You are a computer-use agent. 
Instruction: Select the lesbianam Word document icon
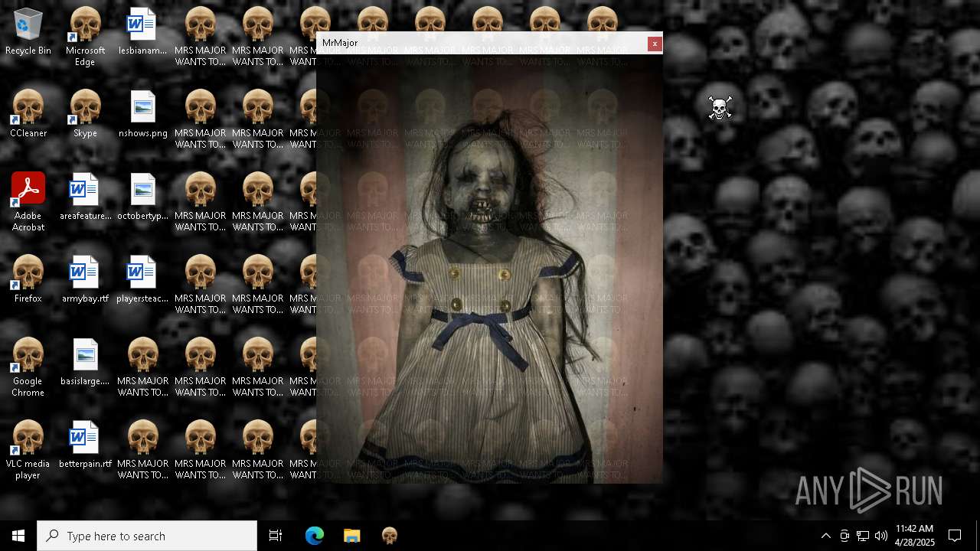(142, 31)
